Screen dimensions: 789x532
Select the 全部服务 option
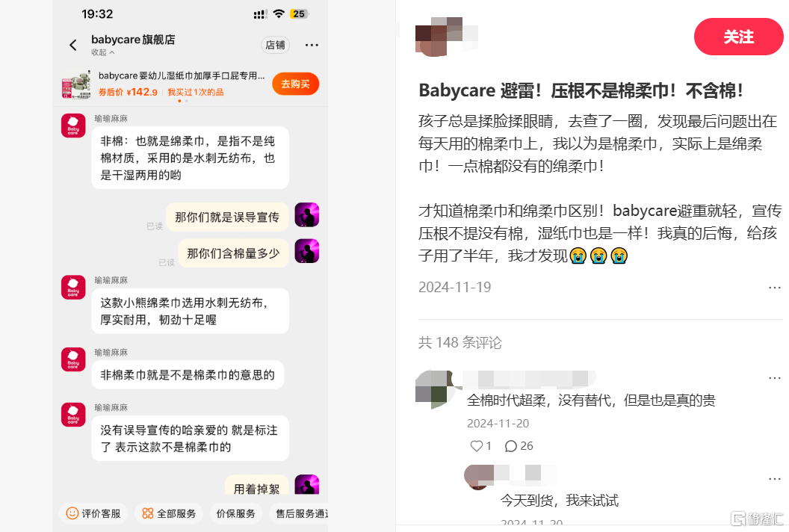tap(169, 513)
